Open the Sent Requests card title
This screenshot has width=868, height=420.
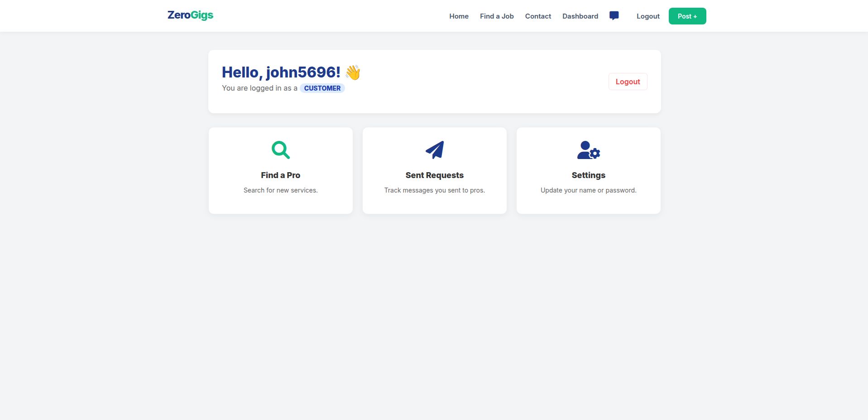click(435, 175)
